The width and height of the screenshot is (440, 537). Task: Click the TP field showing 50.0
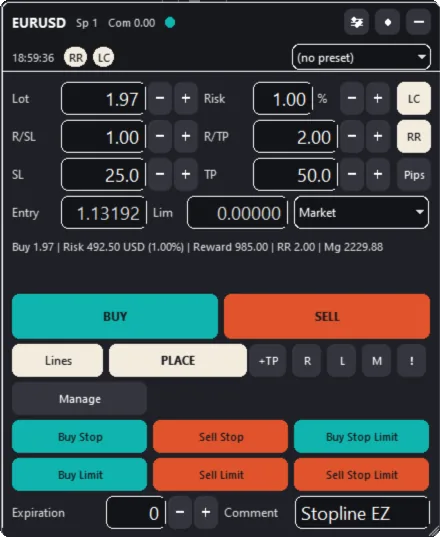point(295,175)
